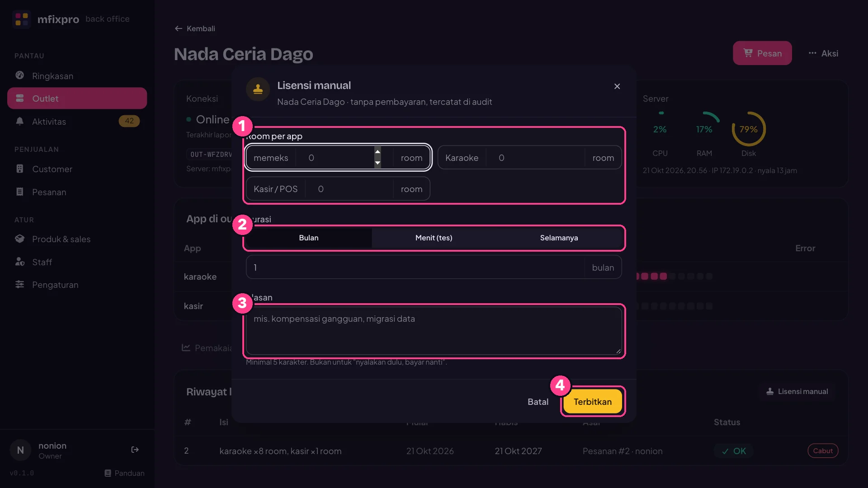This screenshot has width=868, height=488.
Task: Click the Karaoke room count field
Action: [x=529, y=158]
